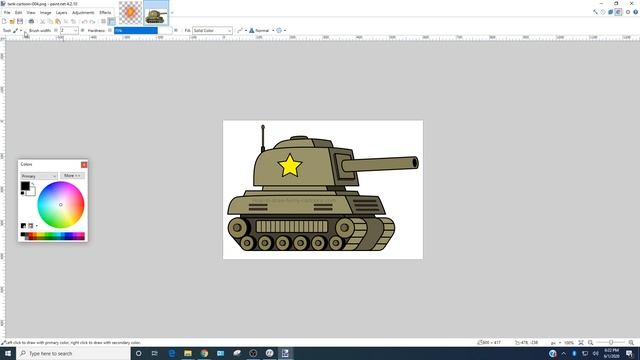Decrease brush width with minus button
Viewport: 640px width, 360px height.
56,30
